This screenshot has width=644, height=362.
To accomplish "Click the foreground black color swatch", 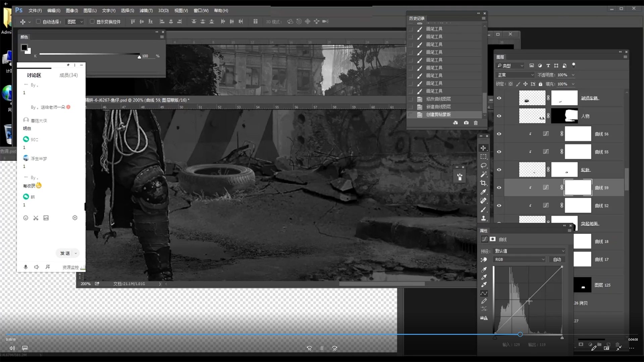I will (24, 48).
